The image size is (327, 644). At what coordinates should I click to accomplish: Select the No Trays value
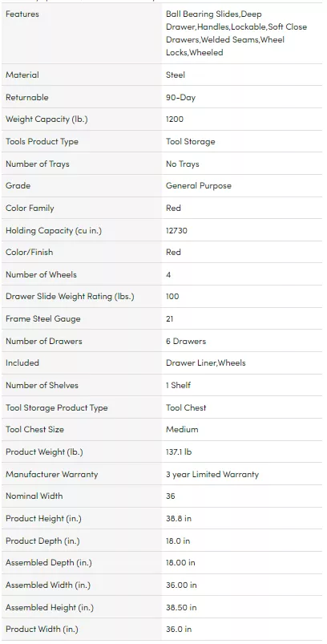point(182,164)
